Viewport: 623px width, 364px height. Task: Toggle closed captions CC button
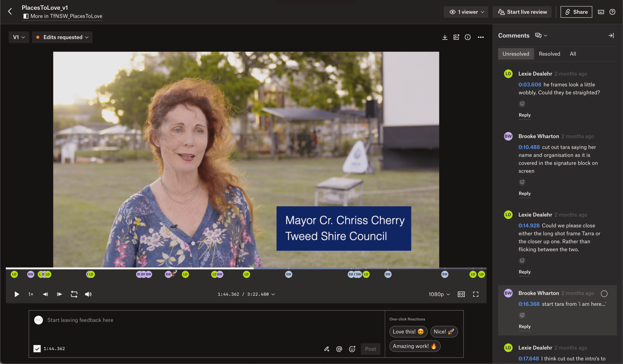461,294
